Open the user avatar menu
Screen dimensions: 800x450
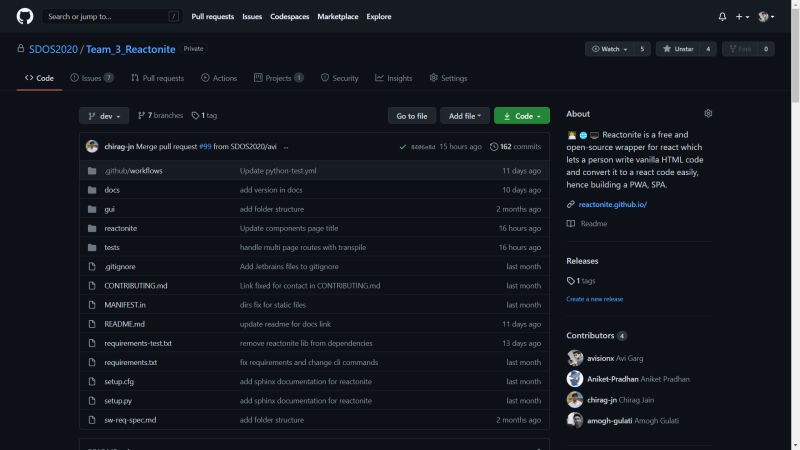[x=766, y=16]
